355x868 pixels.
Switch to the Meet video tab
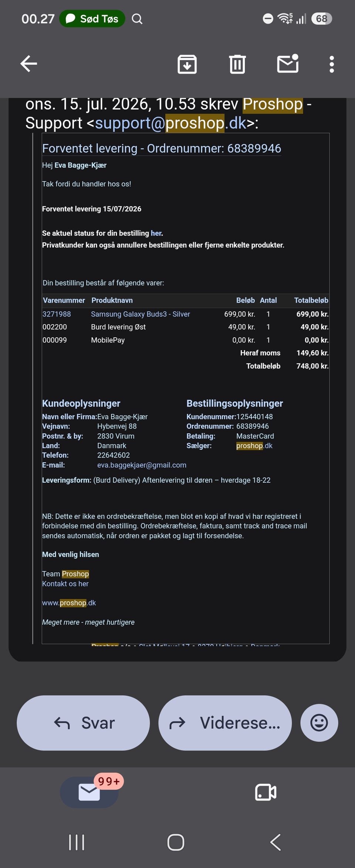(x=266, y=792)
